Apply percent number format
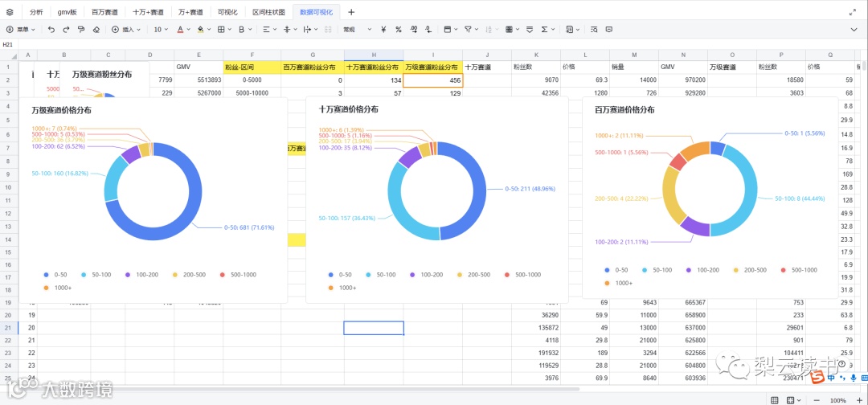868x405 pixels. pyautogui.click(x=399, y=29)
